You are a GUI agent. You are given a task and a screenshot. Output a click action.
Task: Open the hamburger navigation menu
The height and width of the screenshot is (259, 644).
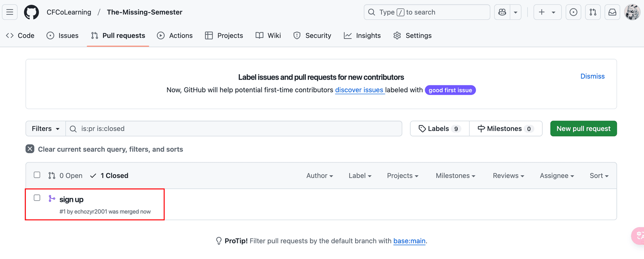click(10, 12)
